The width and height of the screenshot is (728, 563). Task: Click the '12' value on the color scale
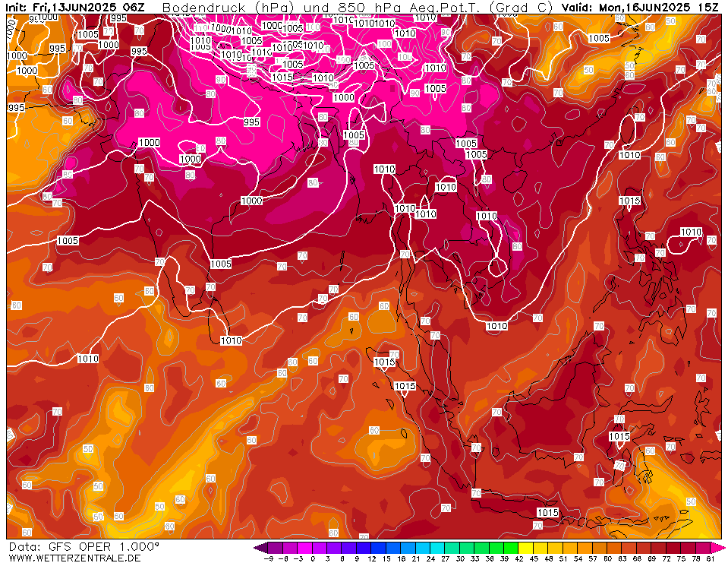(x=371, y=558)
